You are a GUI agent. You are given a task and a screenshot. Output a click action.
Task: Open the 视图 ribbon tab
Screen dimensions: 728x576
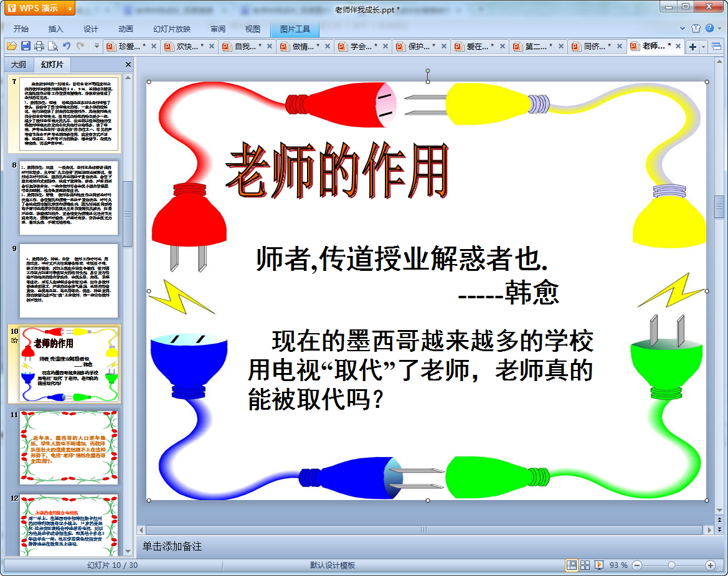coord(253,29)
